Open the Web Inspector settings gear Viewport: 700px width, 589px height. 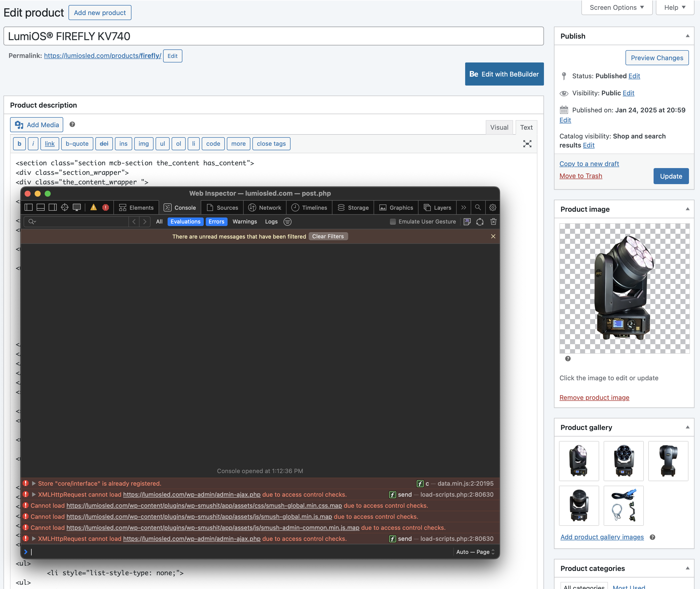(492, 207)
